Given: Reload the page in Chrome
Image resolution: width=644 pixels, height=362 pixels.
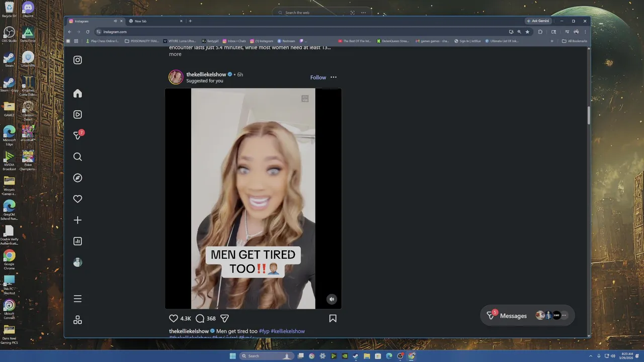Looking at the screenshot, I should 88,32.
